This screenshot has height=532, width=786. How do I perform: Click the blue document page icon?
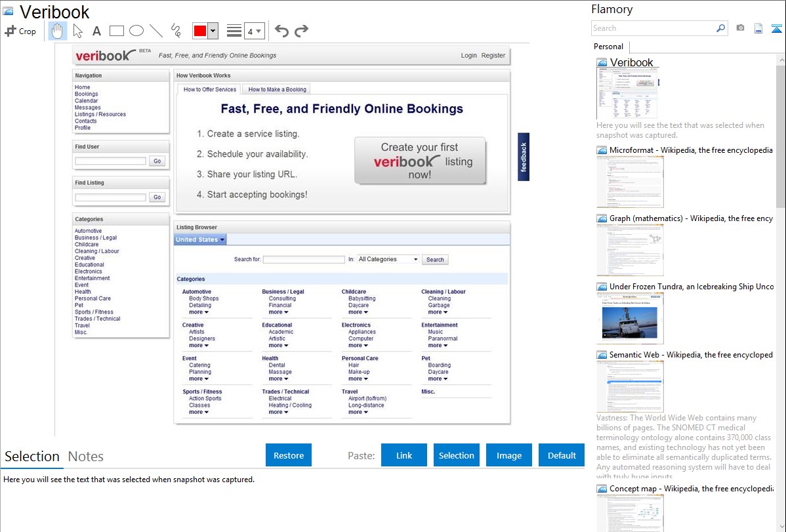click(x=758, y=28)
